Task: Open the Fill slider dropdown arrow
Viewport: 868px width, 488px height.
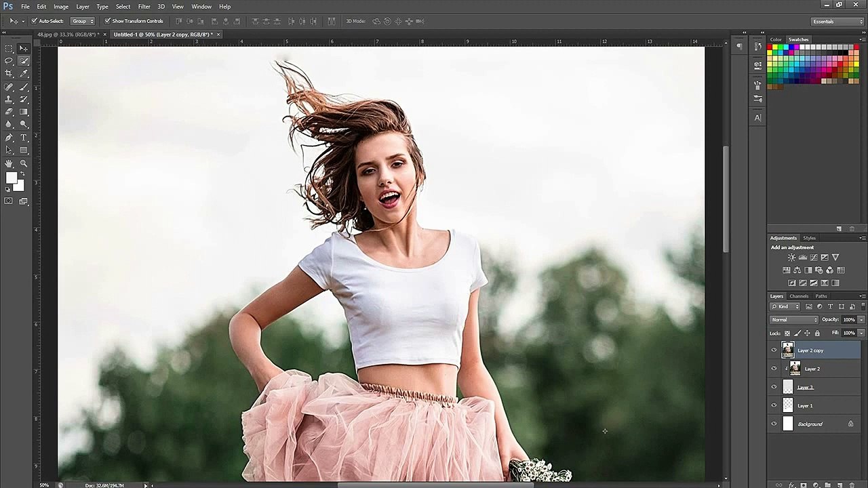Action: coord(861,333)
